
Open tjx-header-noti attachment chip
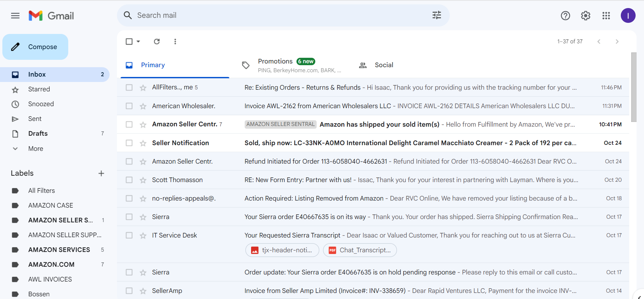(x=282, y=250)
